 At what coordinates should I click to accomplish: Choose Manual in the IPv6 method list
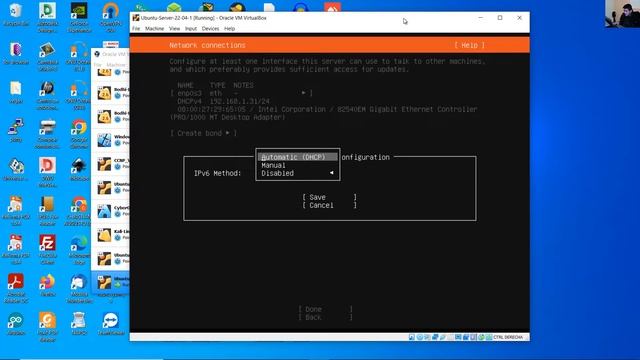[x=298, y=165]
